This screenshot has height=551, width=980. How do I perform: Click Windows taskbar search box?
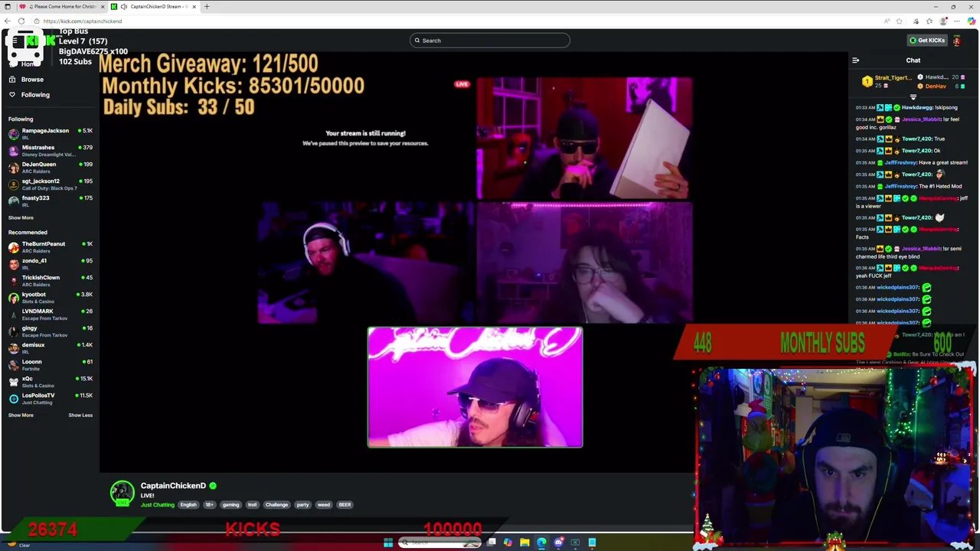coord(441,543)
